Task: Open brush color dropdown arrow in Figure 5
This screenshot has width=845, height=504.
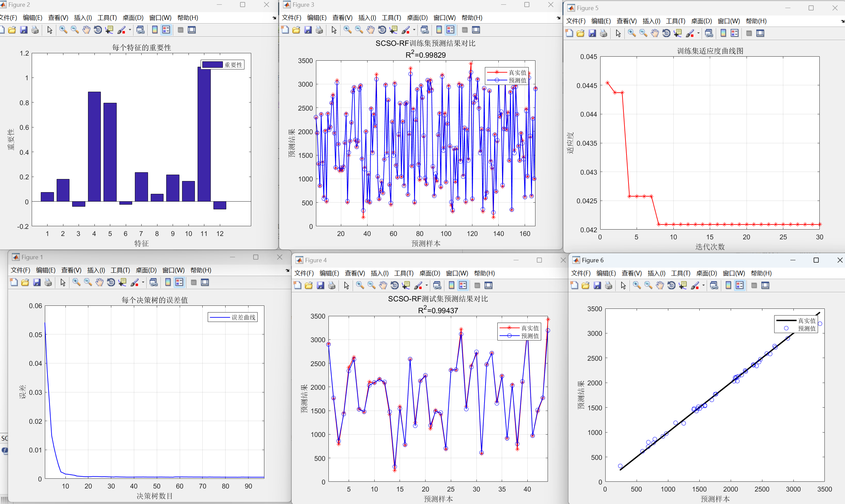Action: 698,33
